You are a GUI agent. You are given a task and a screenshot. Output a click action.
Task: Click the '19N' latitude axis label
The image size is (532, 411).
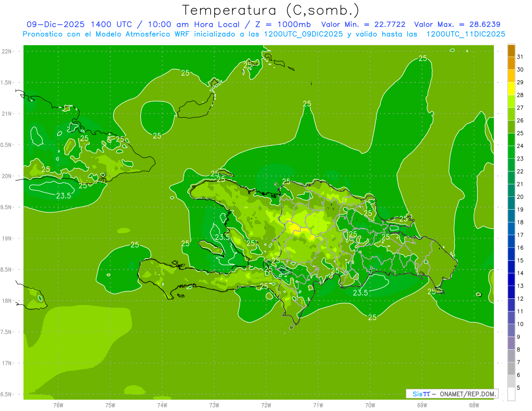(8, 239)
